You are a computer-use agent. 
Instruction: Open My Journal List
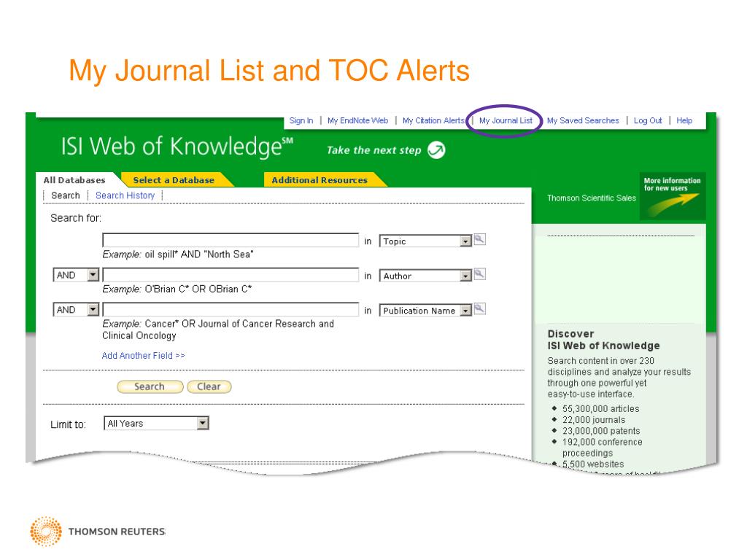coord(506,120)
